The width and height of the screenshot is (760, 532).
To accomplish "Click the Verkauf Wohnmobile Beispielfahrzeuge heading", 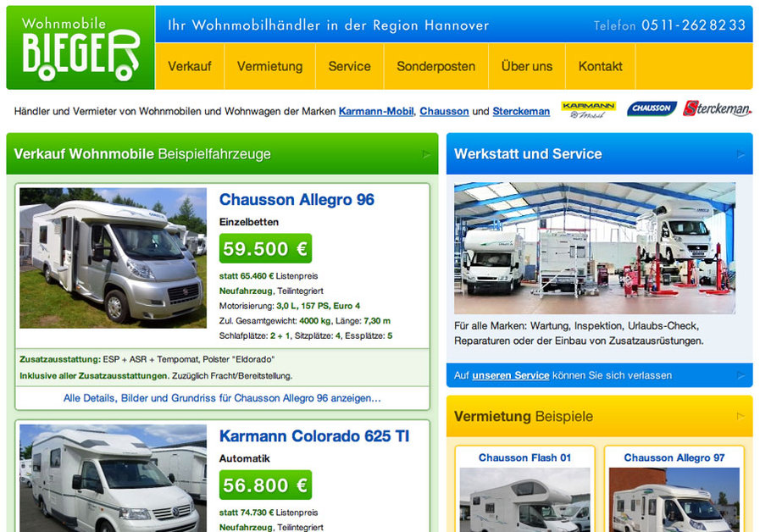I will pos(142,154).
